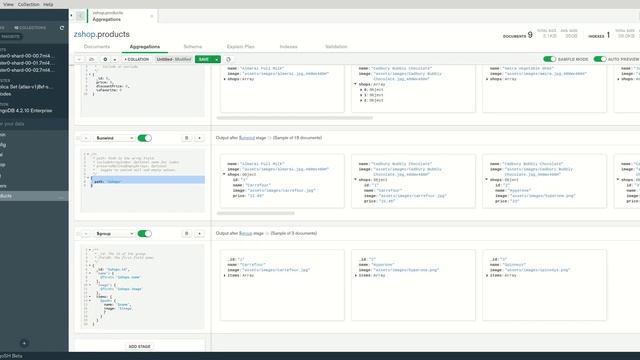Open the $group stage operator dropdown
This screenshot has height=360, width=640.
pos(114,233)
